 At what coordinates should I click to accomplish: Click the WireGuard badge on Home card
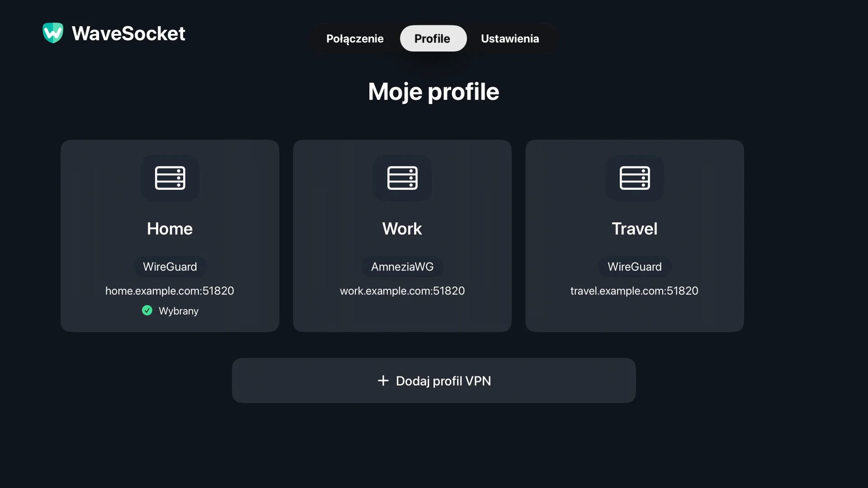coord(170,267)
